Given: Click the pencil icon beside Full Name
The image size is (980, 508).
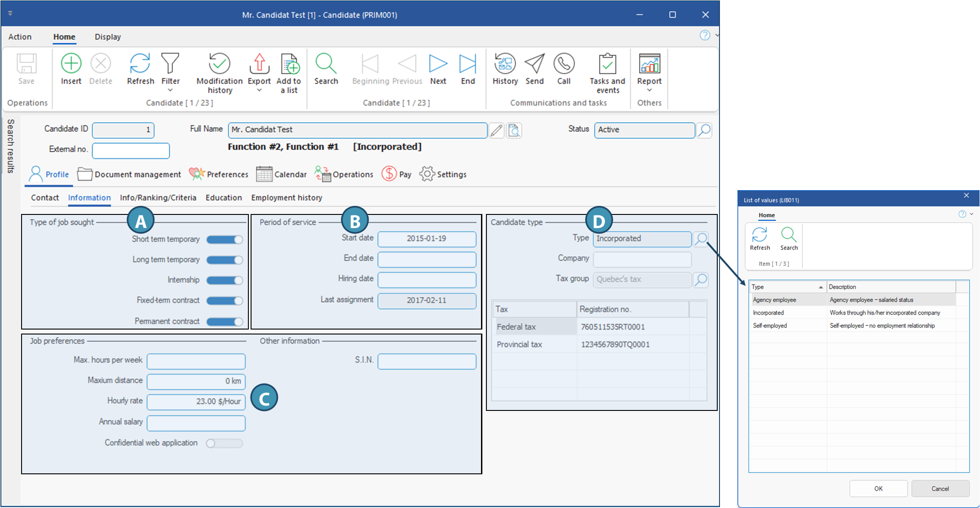Looking at the screenshot, I should 496,130.
